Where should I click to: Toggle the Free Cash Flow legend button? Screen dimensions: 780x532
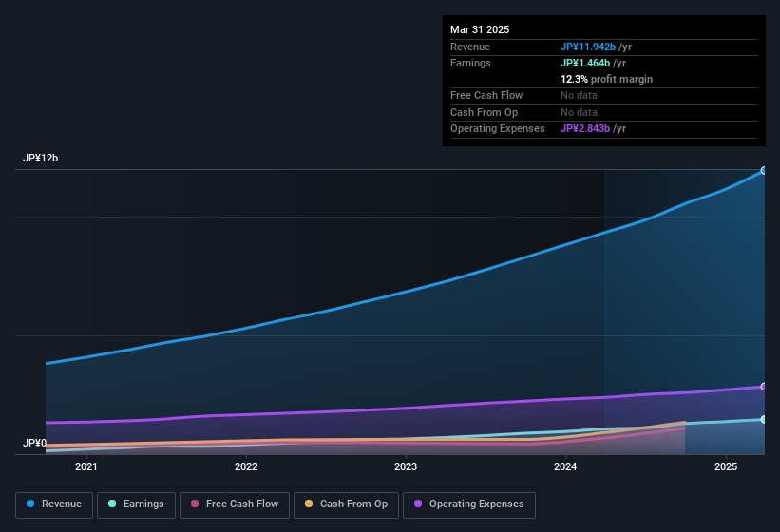[235, 504]
